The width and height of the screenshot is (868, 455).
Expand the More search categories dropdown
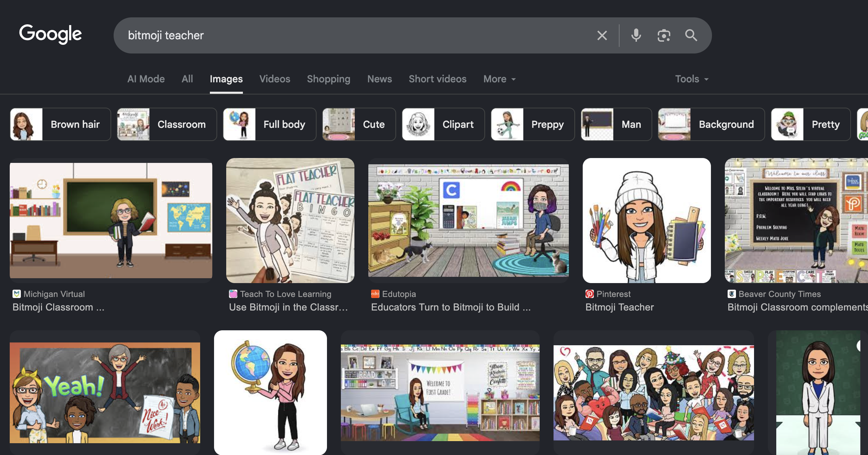coord(499,79)
